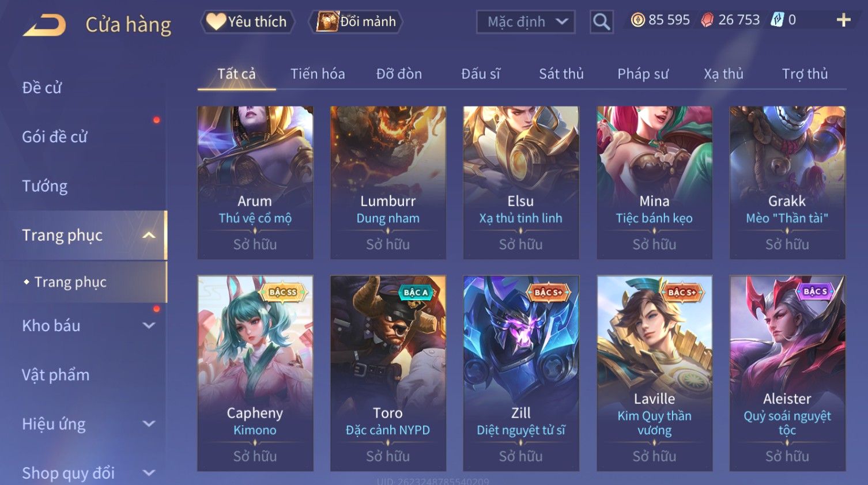This screenshot has width=868, height=485.
Task: Tap the red ruby currency icon
Action: click(707, 20)
